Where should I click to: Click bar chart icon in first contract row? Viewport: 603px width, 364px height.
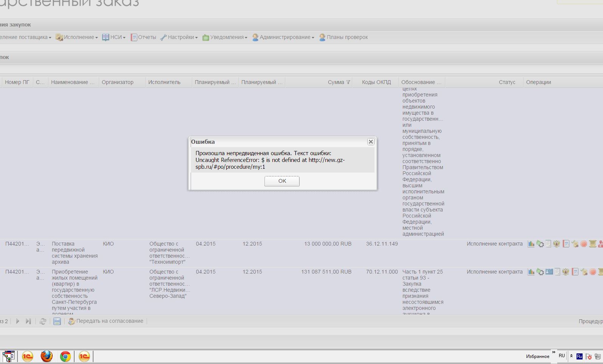(531, 244)
